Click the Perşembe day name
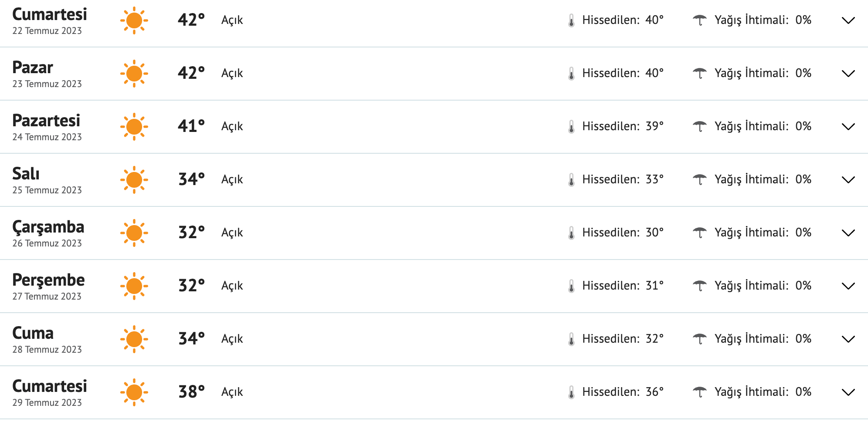The height and width of the screenshot is (425, 868). [48, 280]
